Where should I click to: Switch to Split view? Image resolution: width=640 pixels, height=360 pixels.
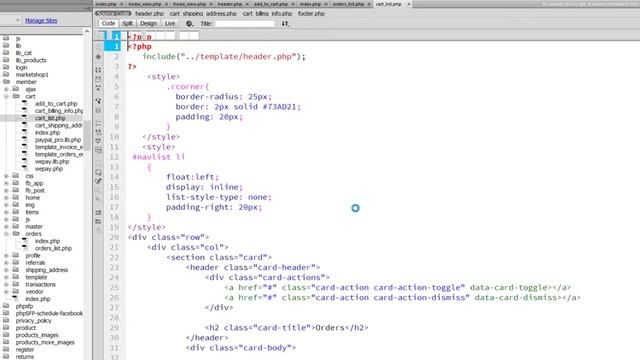127,24
